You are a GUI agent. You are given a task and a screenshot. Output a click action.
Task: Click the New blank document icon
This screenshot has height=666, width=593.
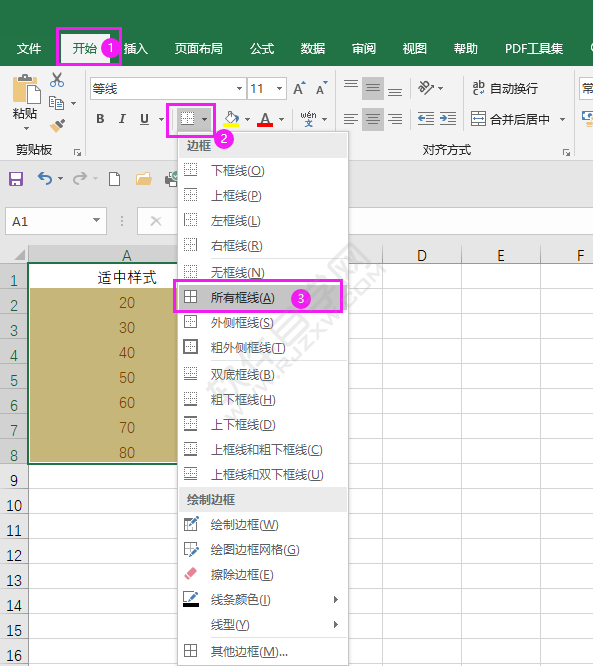(x=114, y=179)
